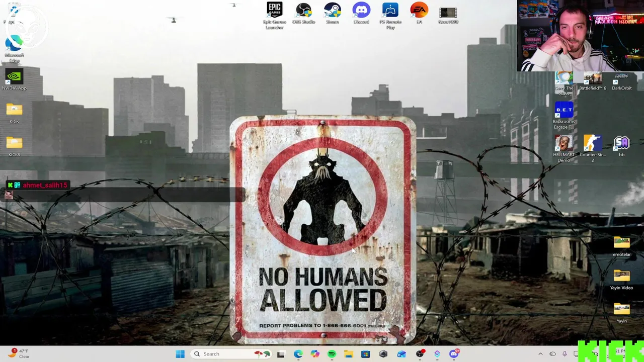Select the KICKS folder on the desktop
Screen dimensions: 644x362
point(14,146)
